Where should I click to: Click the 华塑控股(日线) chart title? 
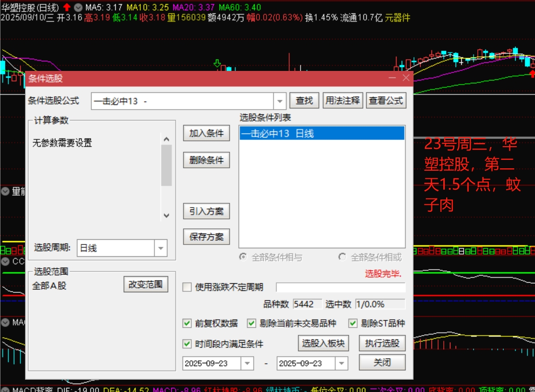(30, 7)
